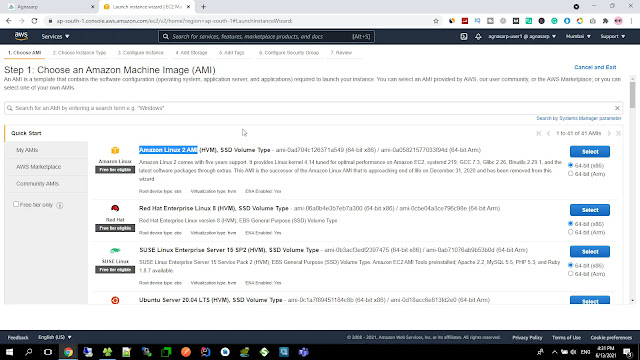Screen dimensions: 640x360
Task: Go to step 4 Add Storage
Action: (191, 53)
